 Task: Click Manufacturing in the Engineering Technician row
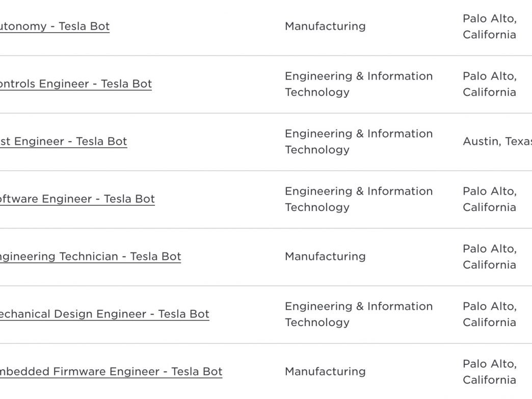tap(325, 256)
